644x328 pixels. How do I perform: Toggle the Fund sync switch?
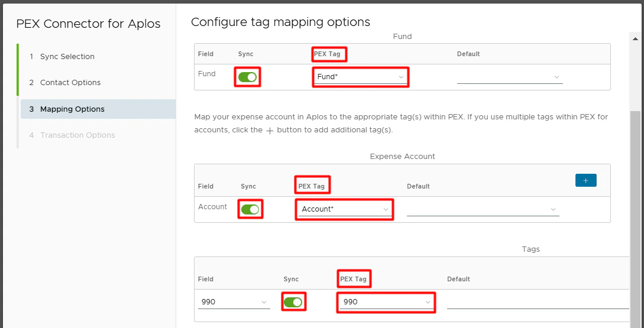(x=247, y=77)
